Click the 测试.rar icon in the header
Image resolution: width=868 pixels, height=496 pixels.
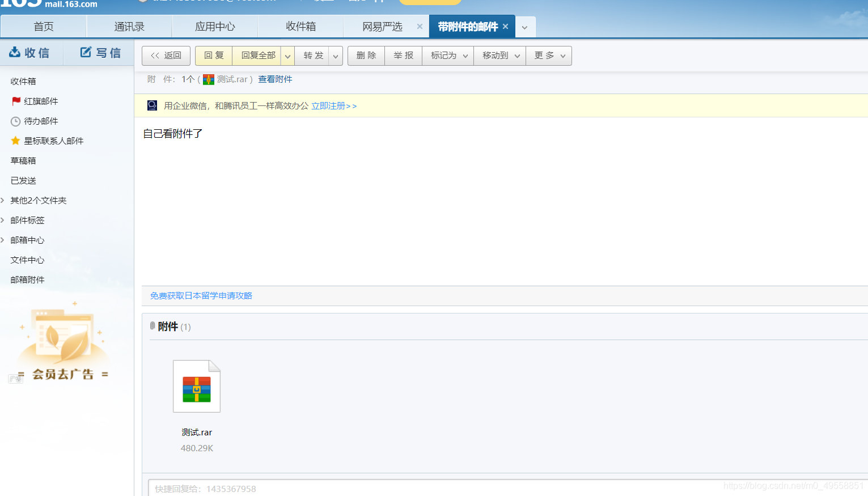coord(209,79)
